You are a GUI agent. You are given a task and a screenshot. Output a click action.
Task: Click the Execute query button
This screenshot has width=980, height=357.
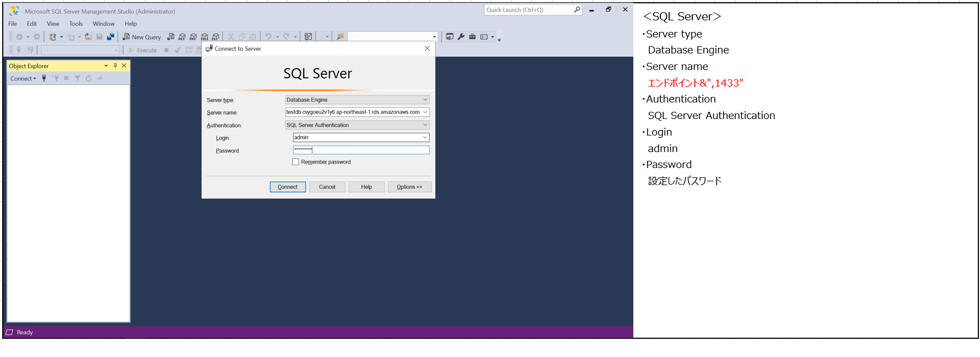(143, 50)
